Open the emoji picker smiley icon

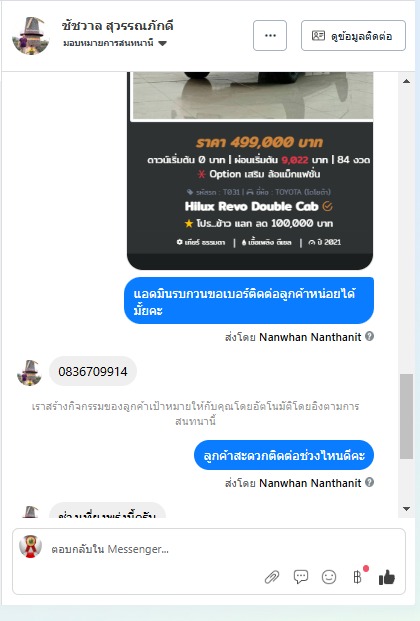coord(329,577)
